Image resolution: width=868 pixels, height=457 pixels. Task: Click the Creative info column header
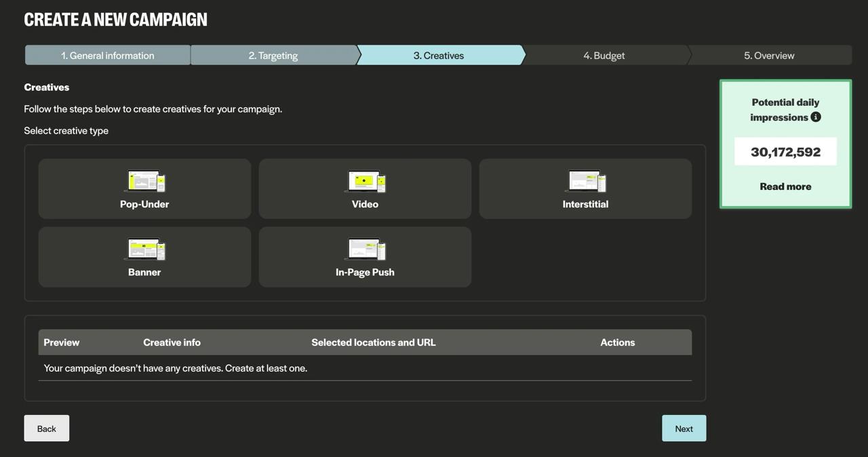(172, 342)
